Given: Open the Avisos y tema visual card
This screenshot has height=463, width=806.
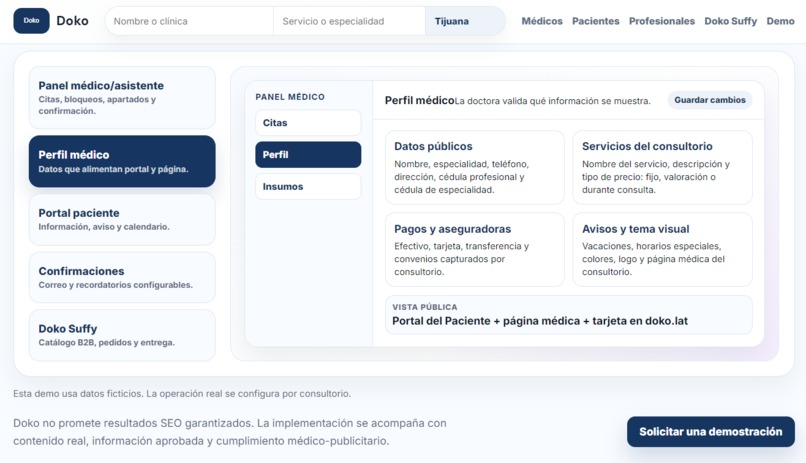Looking at the screenshot, I should coord(663,250).
